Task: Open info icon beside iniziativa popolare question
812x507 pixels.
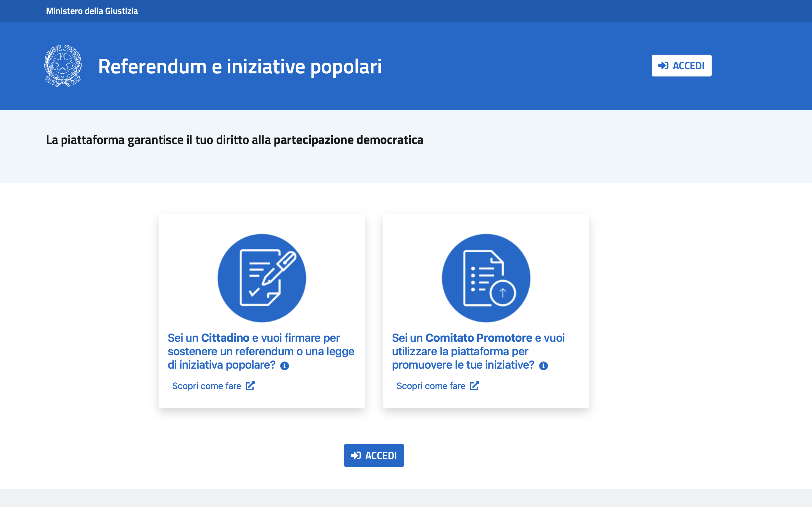Action: click(285, 366)
